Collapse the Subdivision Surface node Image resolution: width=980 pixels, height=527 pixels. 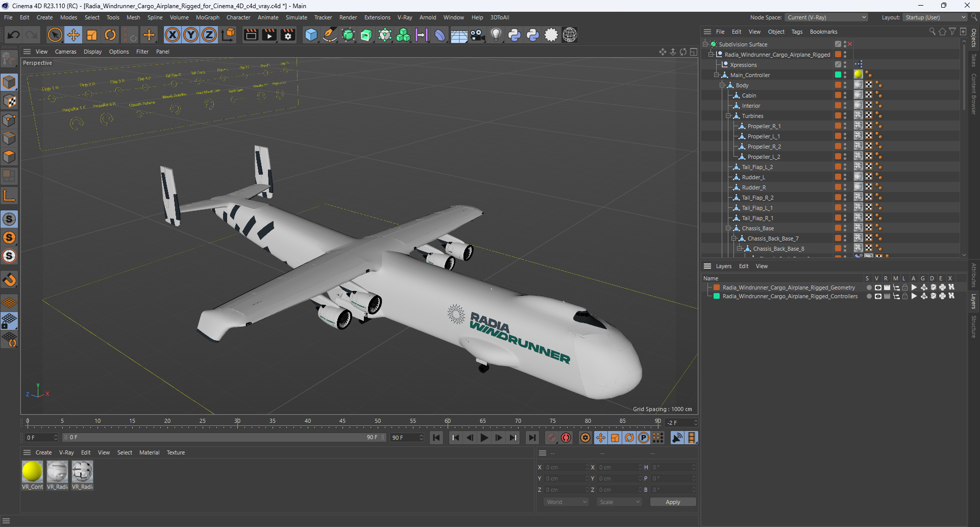[705, 44]
